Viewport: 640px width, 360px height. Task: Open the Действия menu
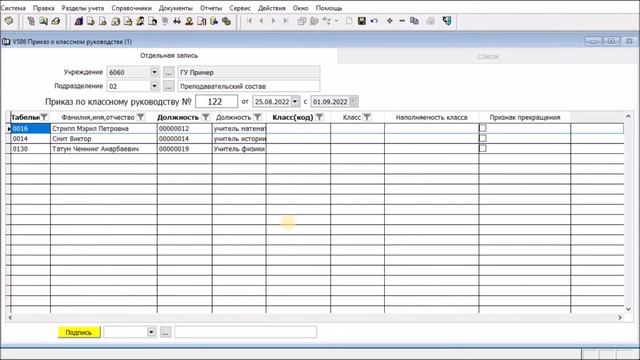click(272, 8)
